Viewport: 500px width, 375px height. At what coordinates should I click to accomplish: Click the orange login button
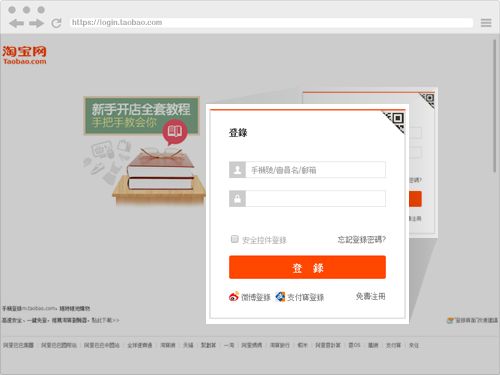point(307,267)
